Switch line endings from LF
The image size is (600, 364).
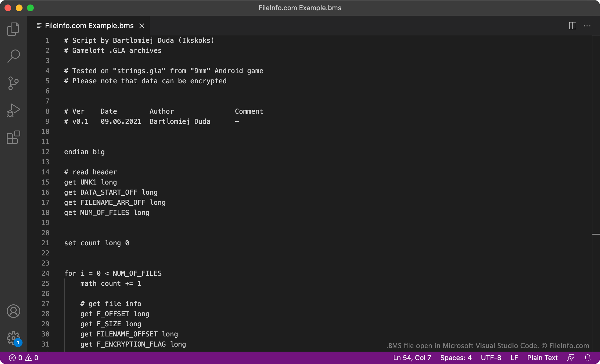[x=514, y=358]
